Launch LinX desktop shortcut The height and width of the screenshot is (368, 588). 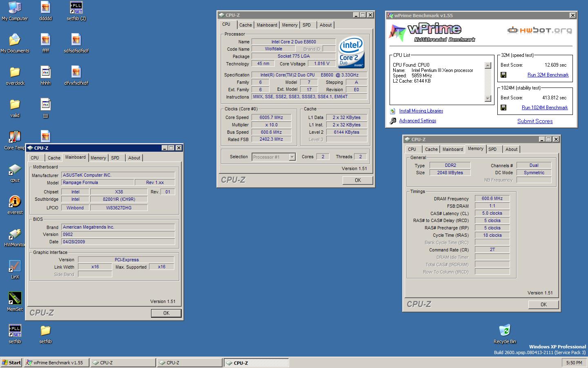pyautogui.click(x=15, y=269)
